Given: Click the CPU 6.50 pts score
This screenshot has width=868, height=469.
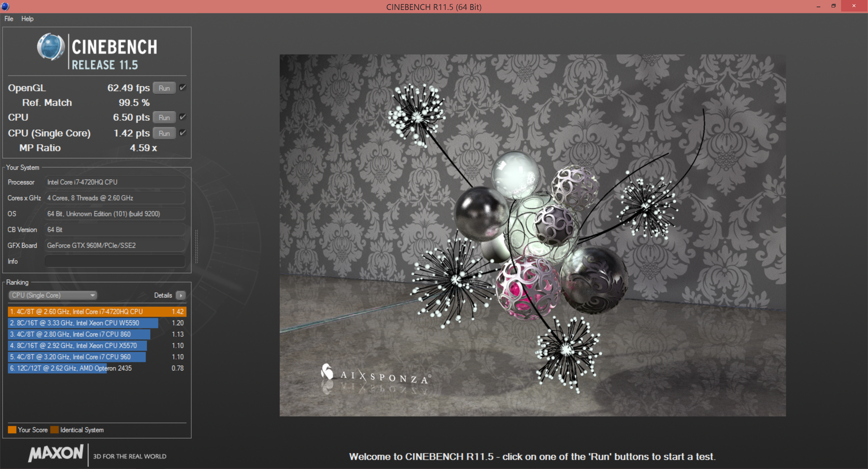Looking at the screenshot, I should (131, 118).
